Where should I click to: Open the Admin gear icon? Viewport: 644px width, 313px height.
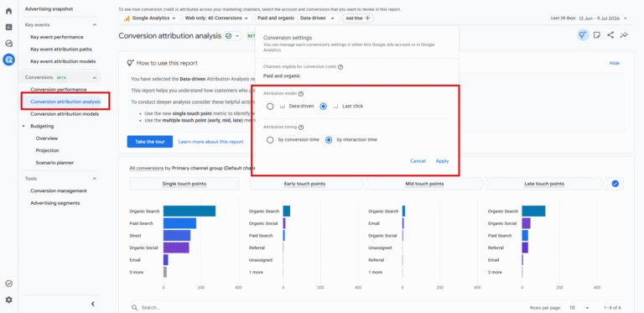pos(8,300)
